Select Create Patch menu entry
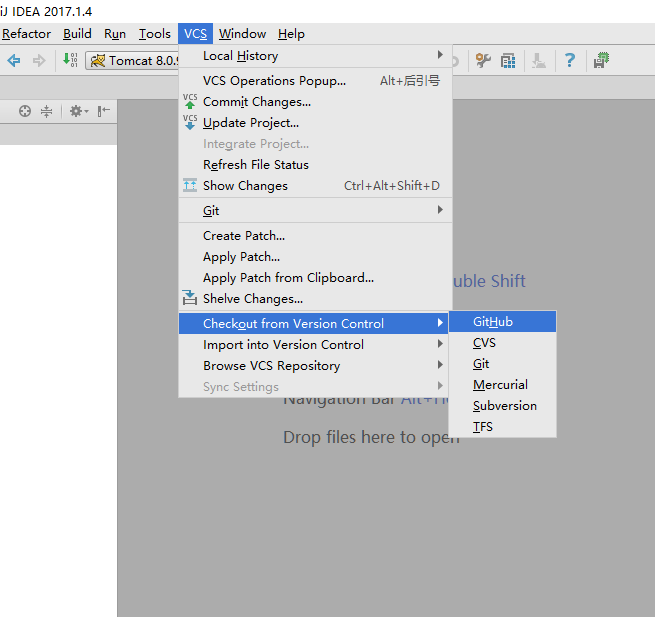 [x=315, y=236]
